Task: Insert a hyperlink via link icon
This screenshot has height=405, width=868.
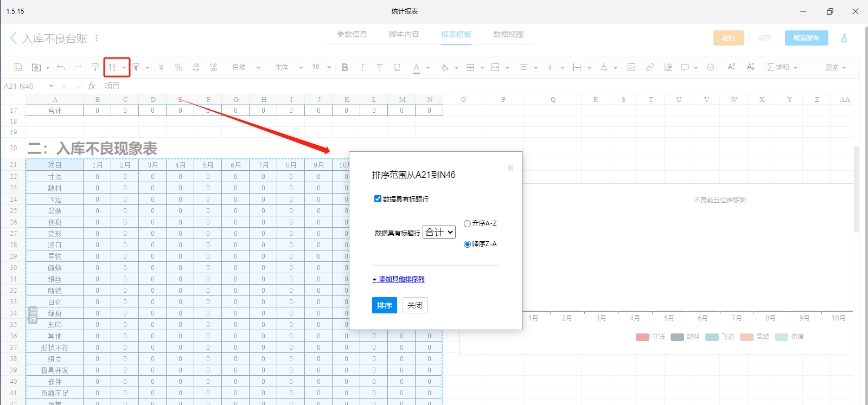Action: click(649, 67)
